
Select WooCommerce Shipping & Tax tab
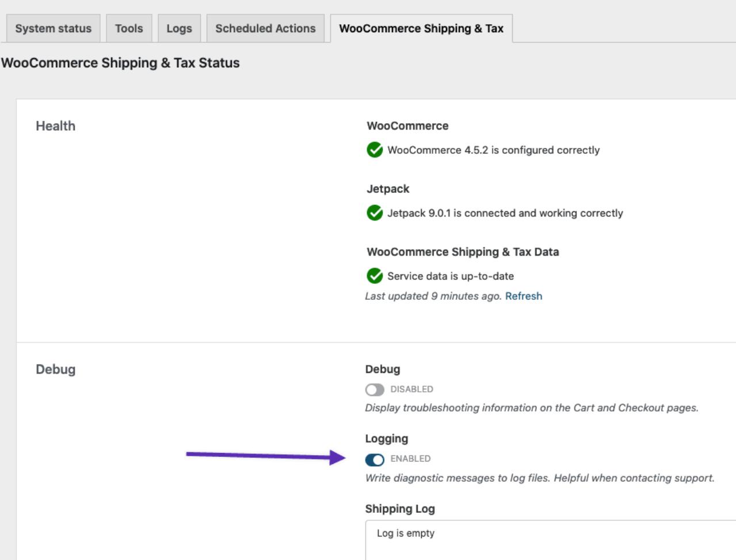(x=421, y=28)
